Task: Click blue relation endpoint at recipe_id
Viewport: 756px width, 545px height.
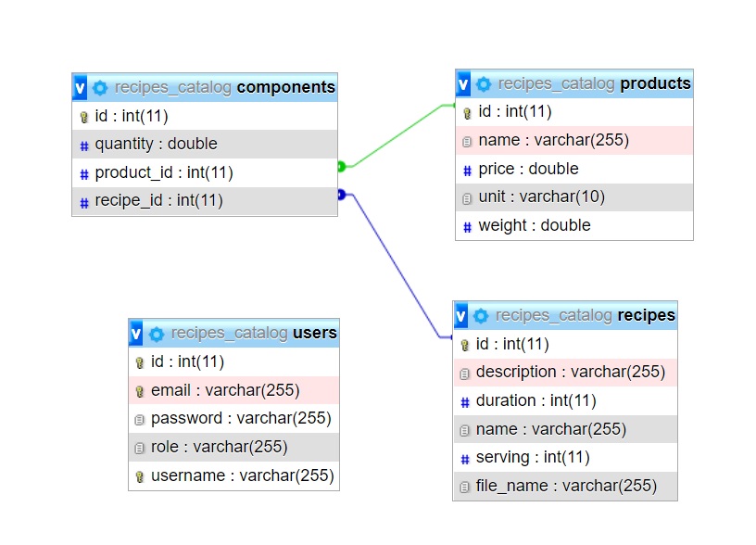Action: tap(341, 195)
